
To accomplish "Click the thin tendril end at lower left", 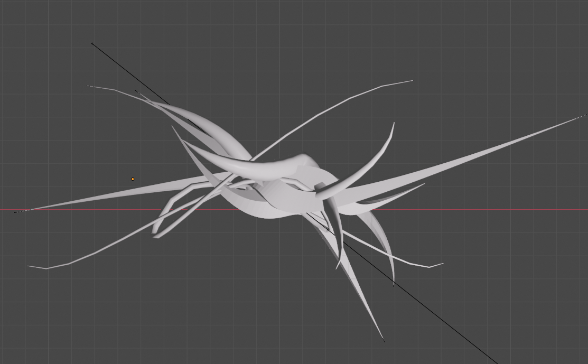I will tap(29, 266).
